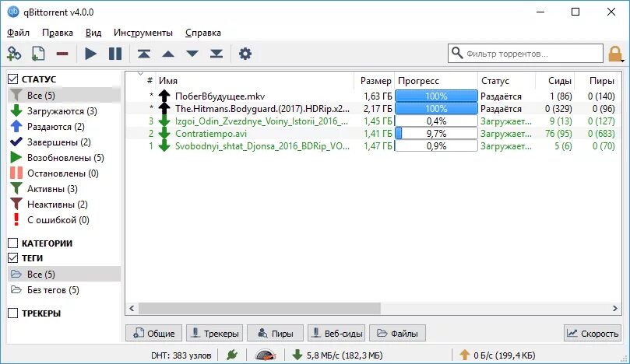Image resolution: width=630 pixels, height=364 pixels.
Task: Pause torrents with pause icon
Action: 115,54
